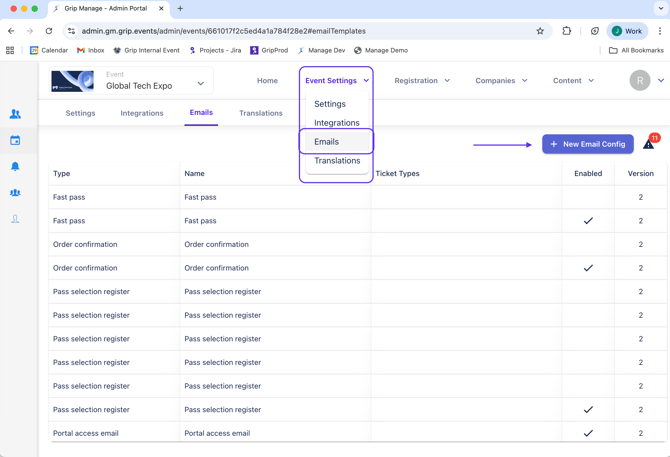
Task: Open the browser extensions puzzle icon
Action: point(567,31)
